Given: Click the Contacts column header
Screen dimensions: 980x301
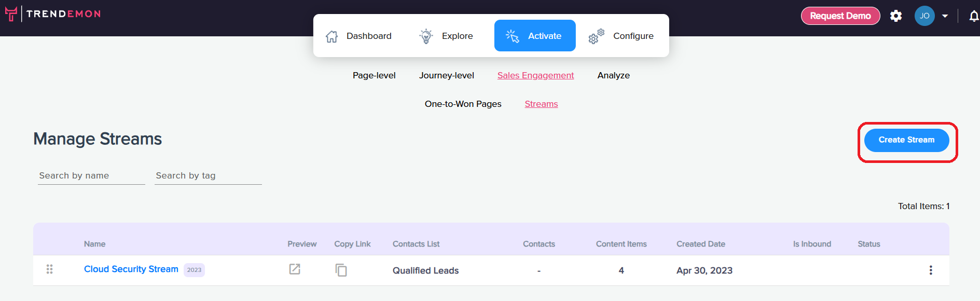Looking at the screenshot, I should tap(539, 244).
